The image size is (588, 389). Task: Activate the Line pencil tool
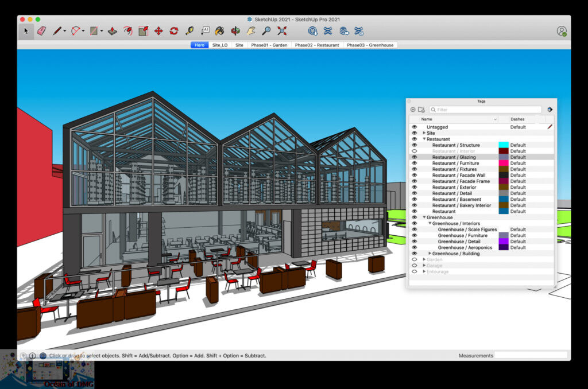pyautogui.click(x=57, y=31)
